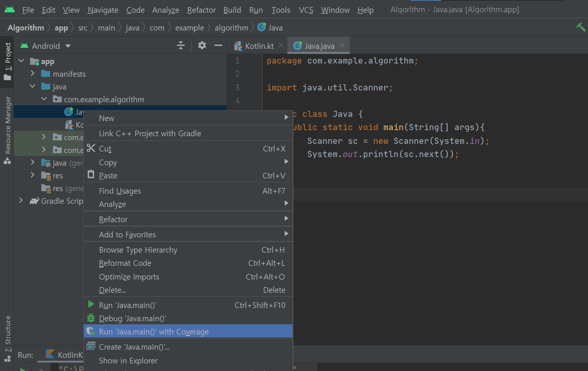Open the Refactor menu in menu bar

202,10
